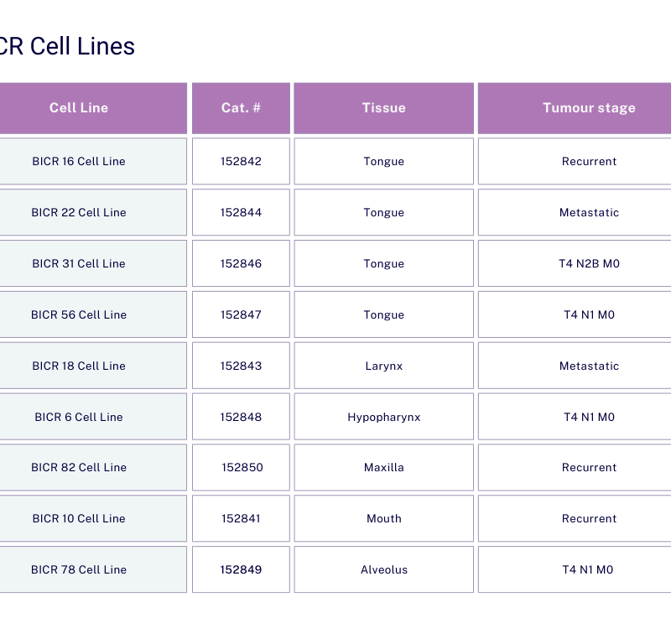This screenshot has width=671, height=644.
Task: Click the Cat. # column header
Action: pos(241,108)
